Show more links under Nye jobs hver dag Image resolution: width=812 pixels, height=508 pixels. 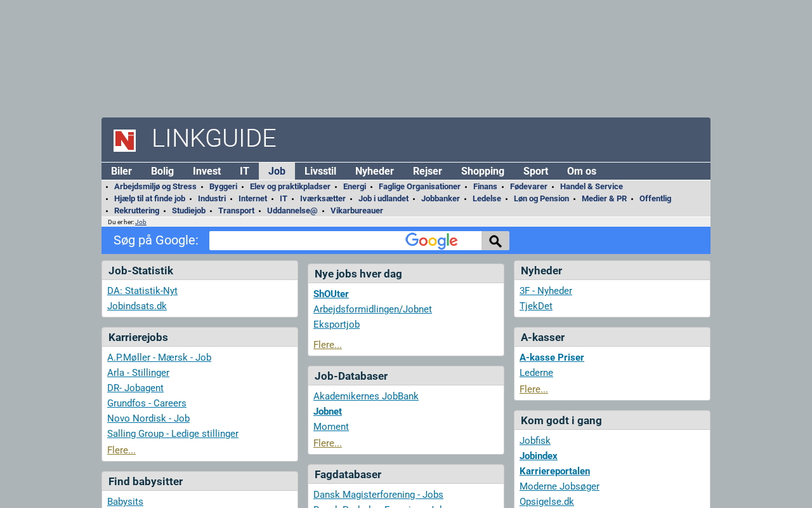coord(327,345)
